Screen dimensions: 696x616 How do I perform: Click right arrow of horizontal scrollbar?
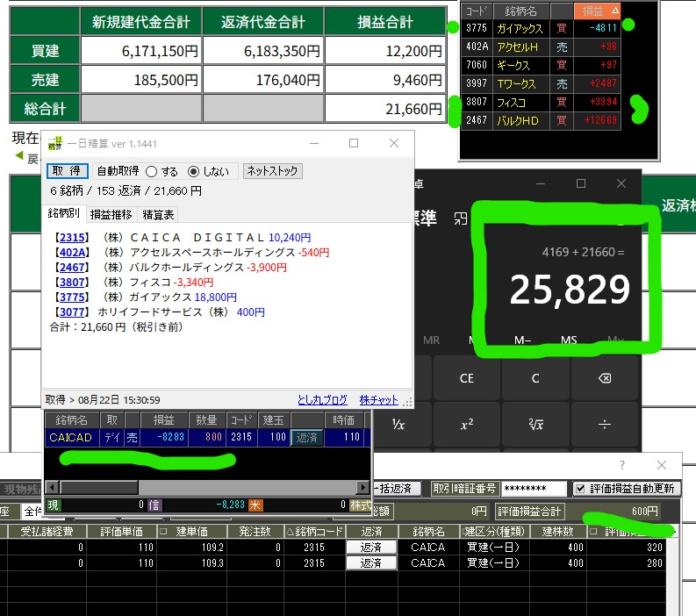tap(363, 487)
